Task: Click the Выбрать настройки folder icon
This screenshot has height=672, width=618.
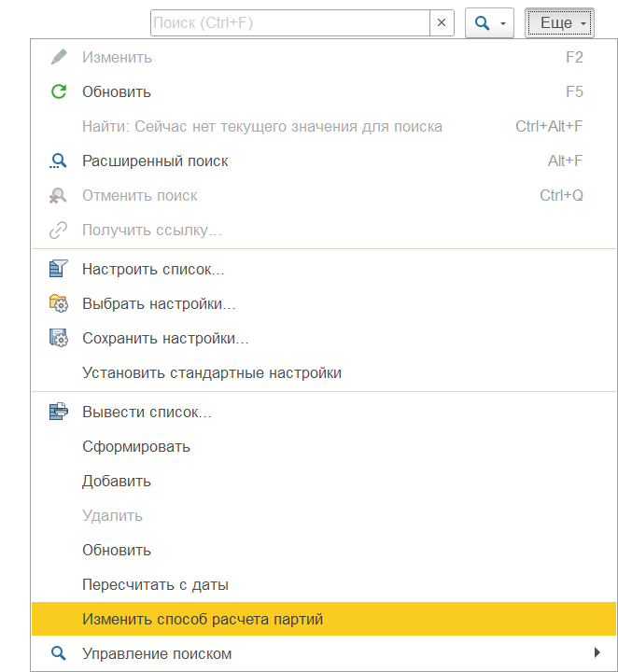Action: 59,303
